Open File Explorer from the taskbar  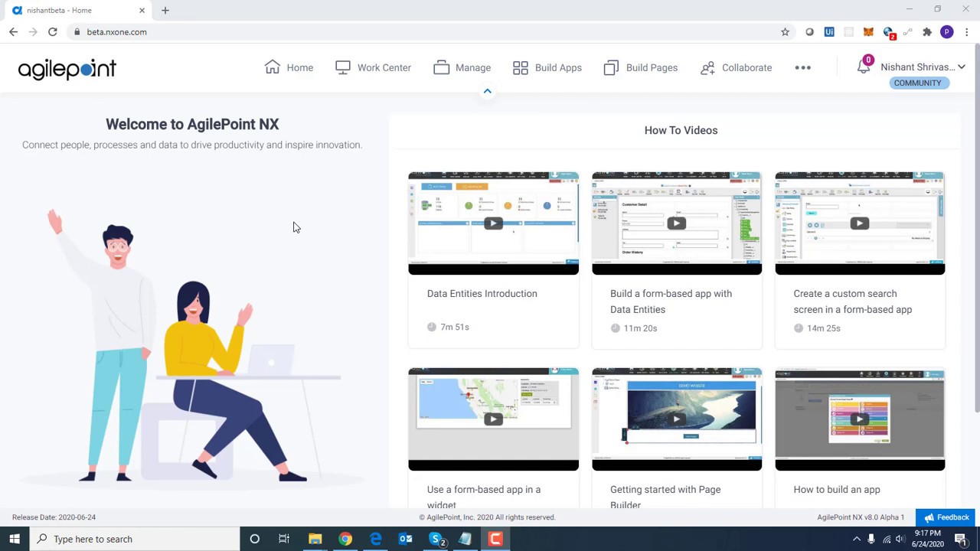(315, 539)
